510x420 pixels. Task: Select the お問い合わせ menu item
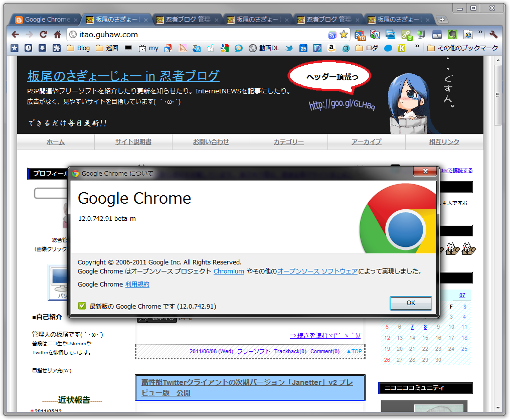(211, 142)
